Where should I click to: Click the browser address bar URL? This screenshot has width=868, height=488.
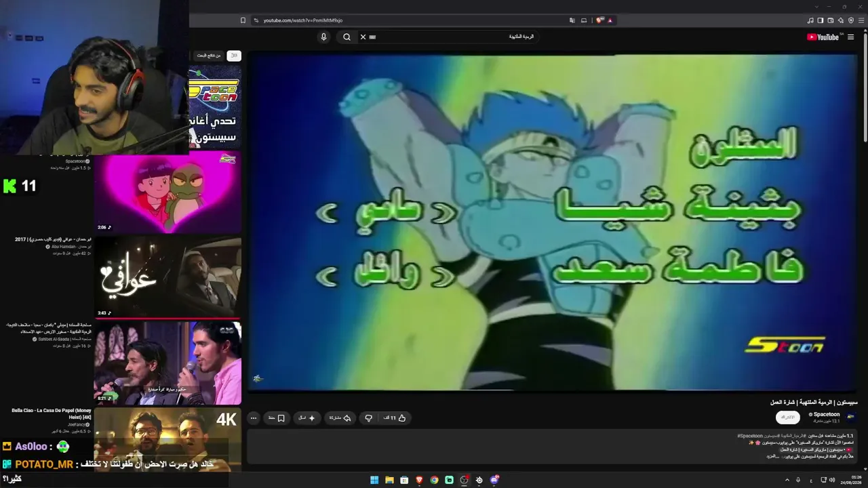pyautogui.click(x=303, y=20)
